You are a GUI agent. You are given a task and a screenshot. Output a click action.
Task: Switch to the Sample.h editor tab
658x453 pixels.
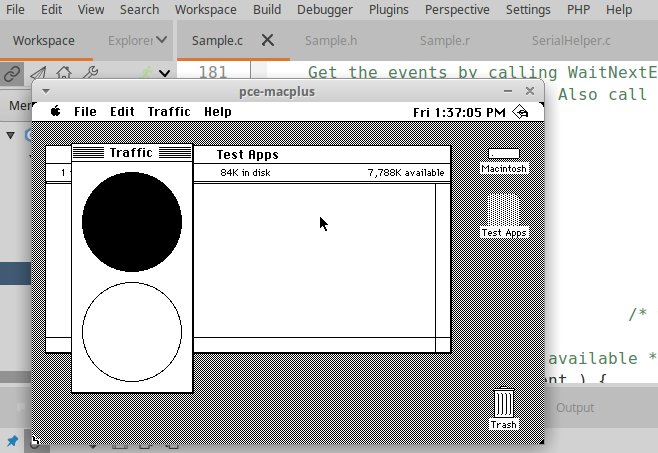pyautogui.click(x=331, y=41)
